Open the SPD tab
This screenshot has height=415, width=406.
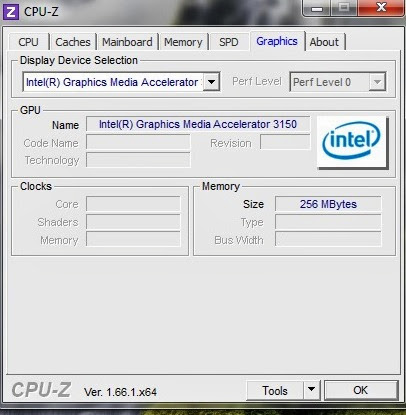pyautogui.click(x=229, y=42)
